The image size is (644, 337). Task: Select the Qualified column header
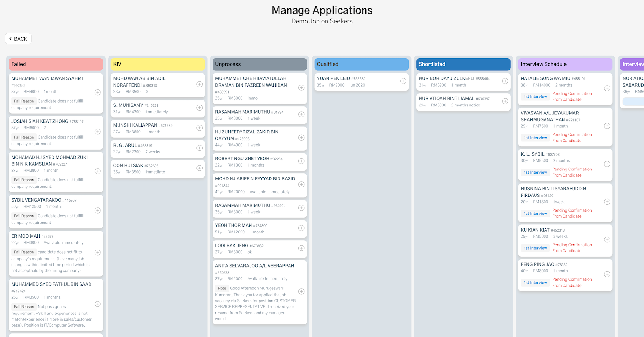pyautogui.click(x=362, y=64)
